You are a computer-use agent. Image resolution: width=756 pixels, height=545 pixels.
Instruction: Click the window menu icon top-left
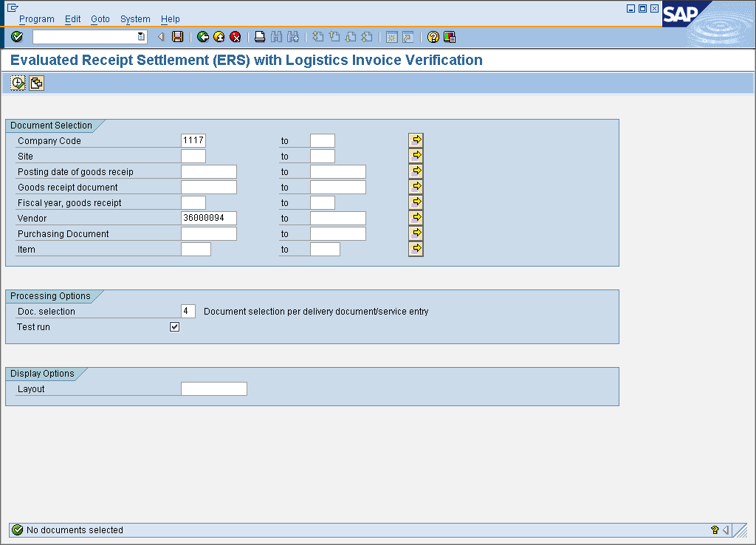pyautogui.click(x=13, y=7)
